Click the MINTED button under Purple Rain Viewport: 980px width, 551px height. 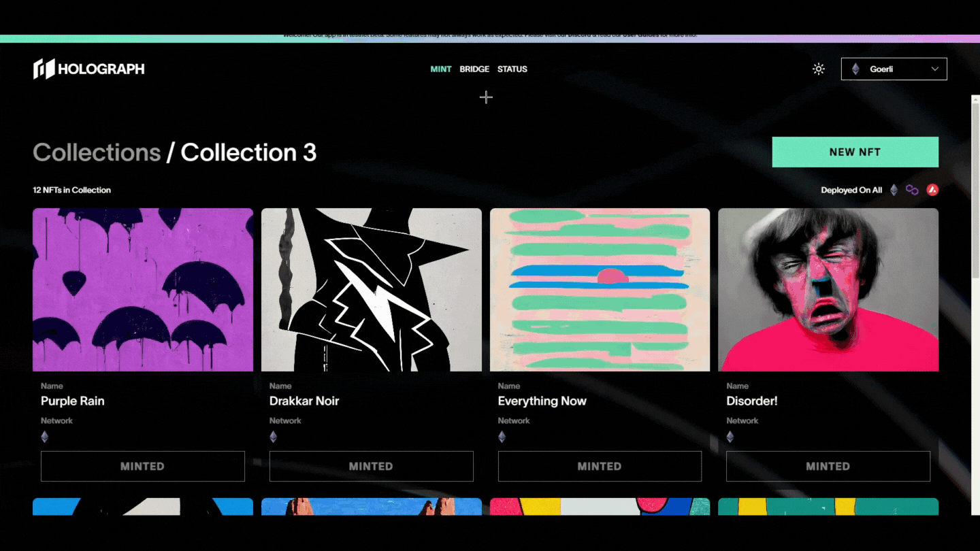143,466
